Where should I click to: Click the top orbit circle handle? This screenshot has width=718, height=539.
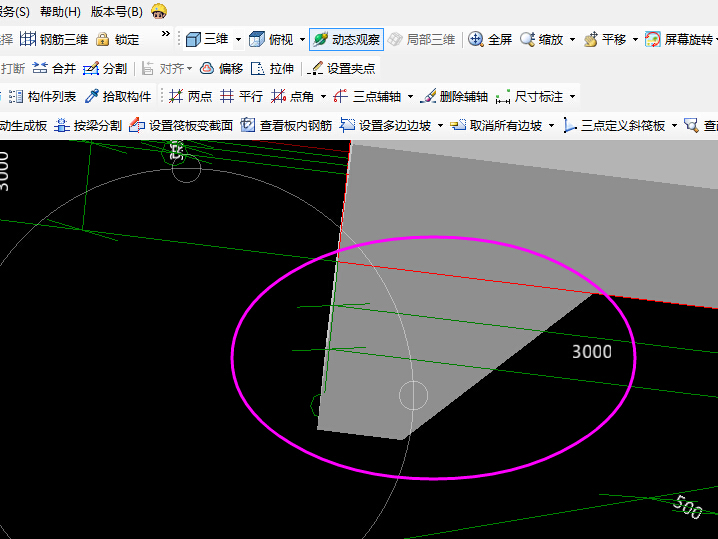(186, 169)
